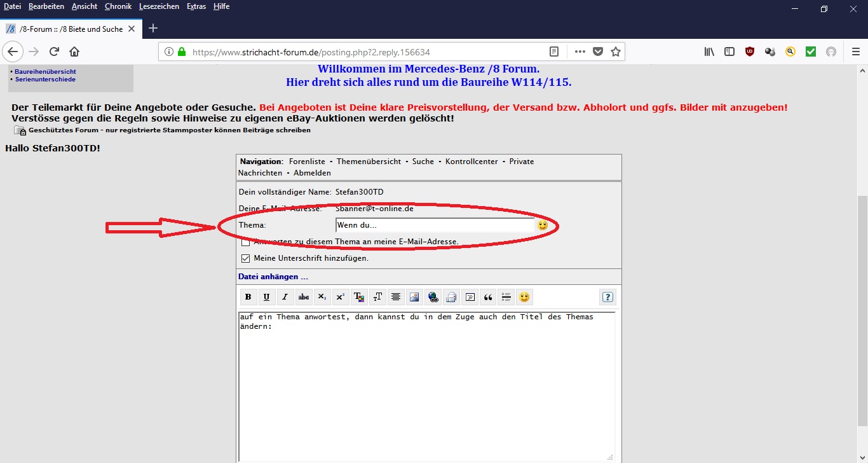Uncheck 'Meine Unterschrift hinzufügen' checkbox
Screen dimensions: 868x463
[x=245, y=258]
